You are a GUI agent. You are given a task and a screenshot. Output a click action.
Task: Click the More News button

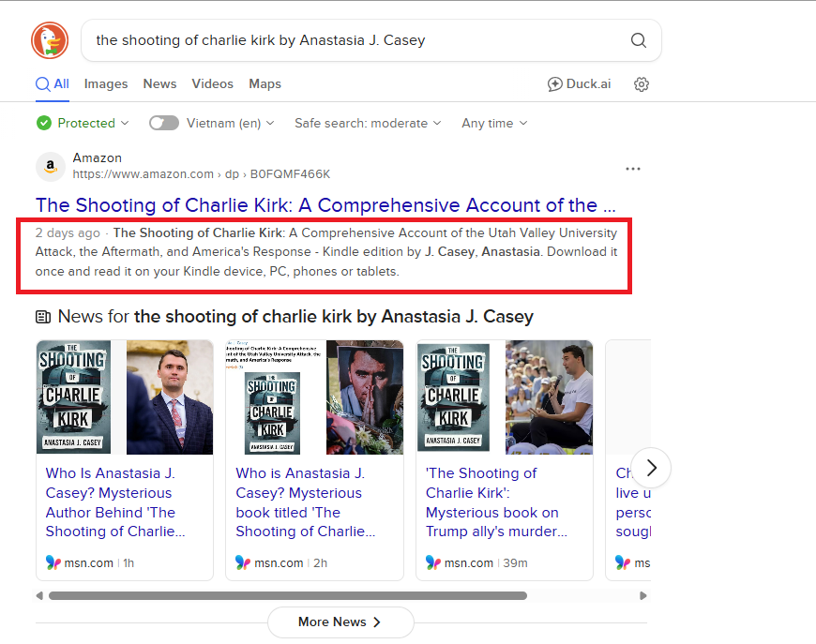point(340,622)
